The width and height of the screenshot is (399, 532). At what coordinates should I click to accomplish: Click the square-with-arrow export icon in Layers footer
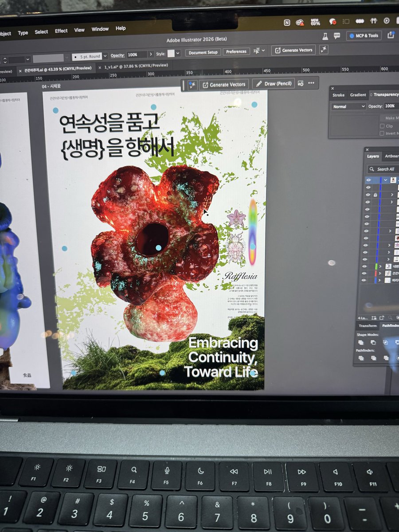pyautogui.click(x=382, y=317)
